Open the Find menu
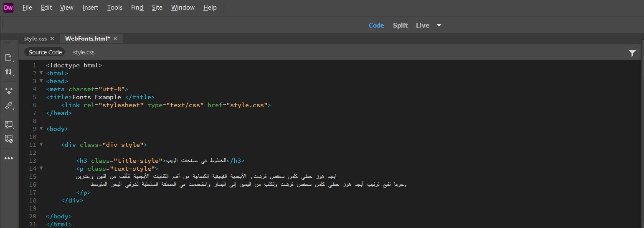This screenshot has width=644, height=228. (137, 8)
